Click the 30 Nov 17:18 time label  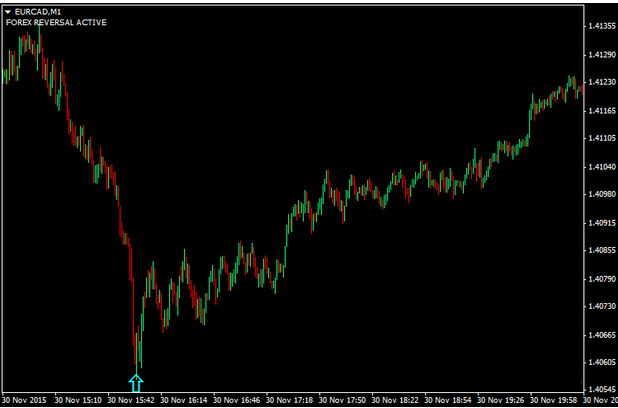[294, 400]
